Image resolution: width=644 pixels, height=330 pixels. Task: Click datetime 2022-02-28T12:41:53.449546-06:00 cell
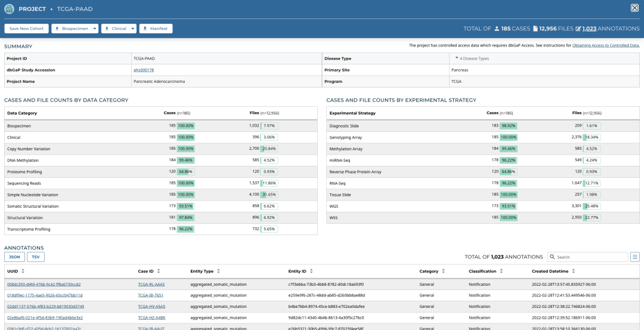pos(564,295)
